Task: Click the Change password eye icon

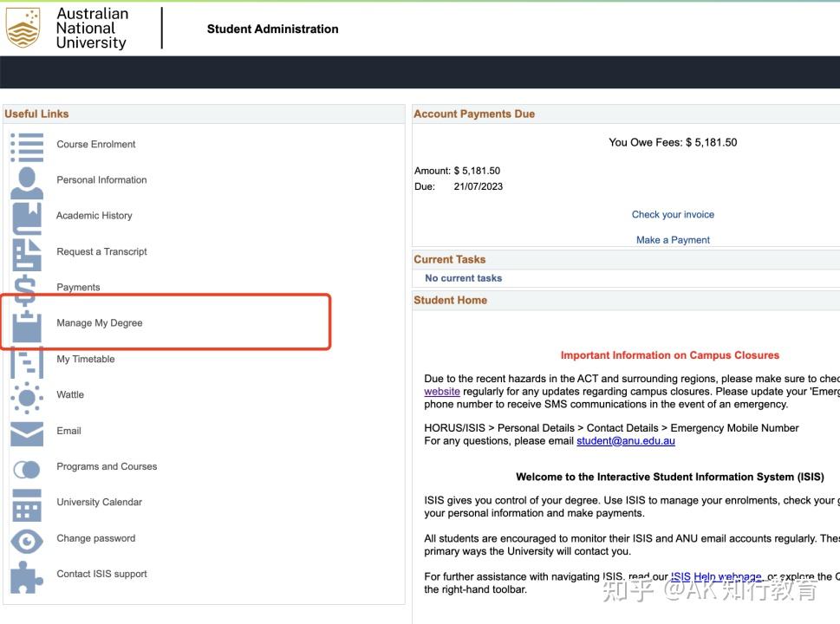Action: (x=27, y=540)
